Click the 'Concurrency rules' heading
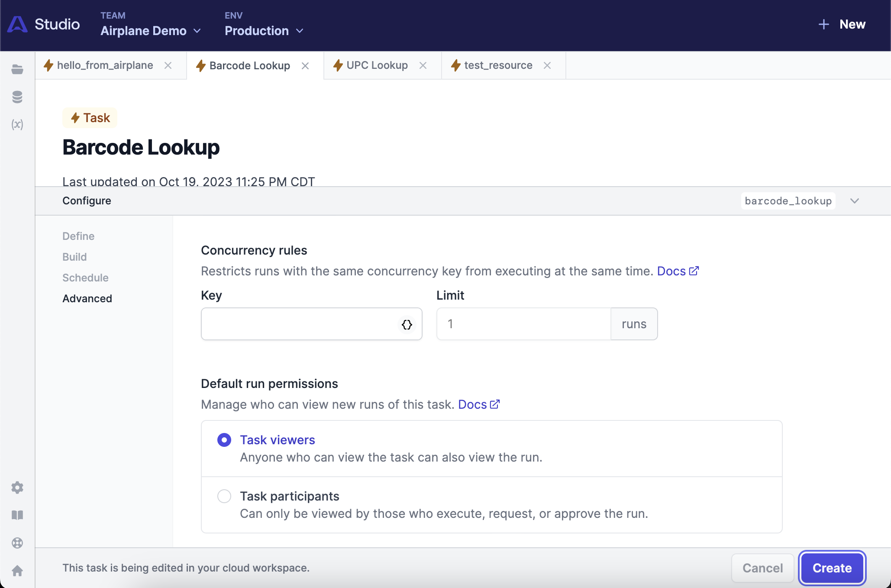 click(254, 250)
